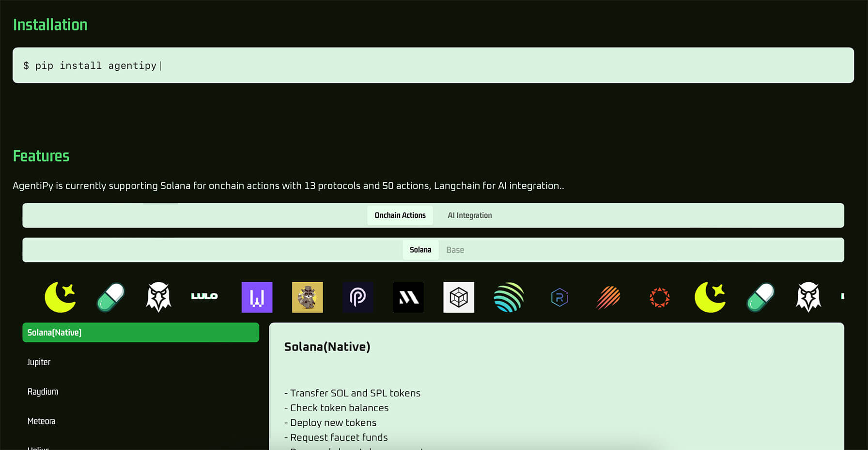Select the Onchain Actions tab
This screenshot has height=450, width=868.
coord(400,215)
